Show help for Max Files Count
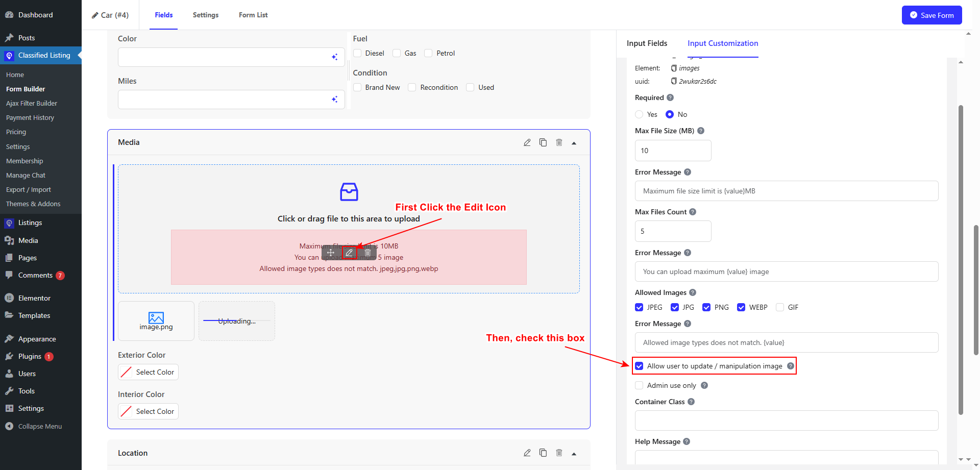The height and width of the screenshot is (470, 980). [693, 212]
